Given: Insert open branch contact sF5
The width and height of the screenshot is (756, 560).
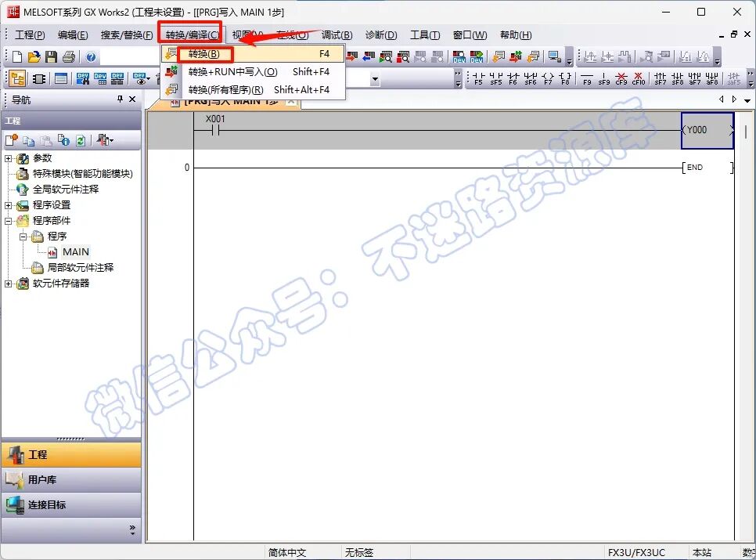Looking at the screenshot, I should 495,78.
